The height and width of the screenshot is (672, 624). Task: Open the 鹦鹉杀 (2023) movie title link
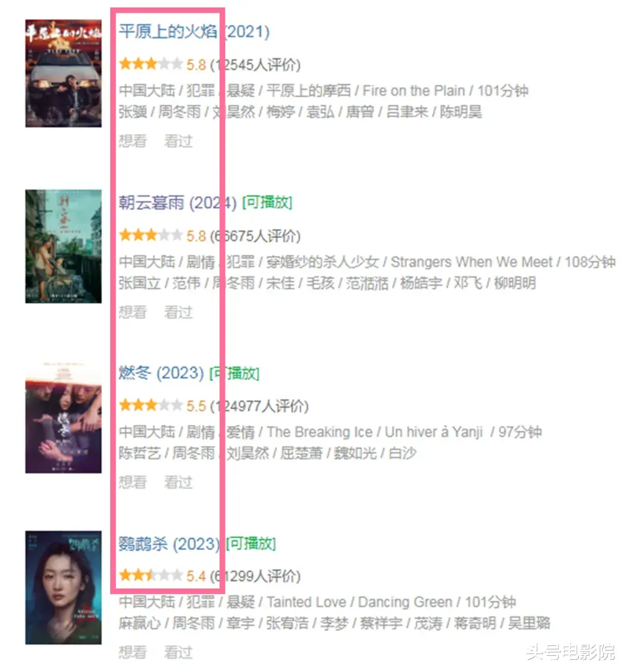point(169,544)
